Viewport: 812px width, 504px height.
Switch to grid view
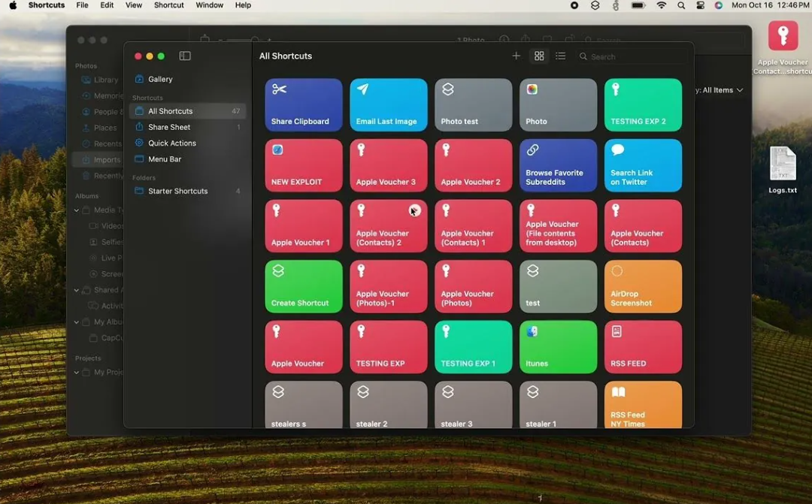539,56
